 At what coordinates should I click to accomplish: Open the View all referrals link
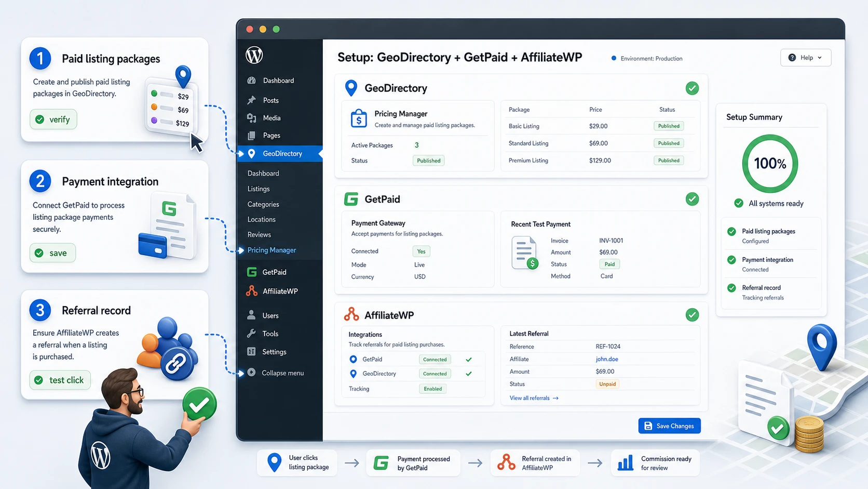(x=534, y=398)
